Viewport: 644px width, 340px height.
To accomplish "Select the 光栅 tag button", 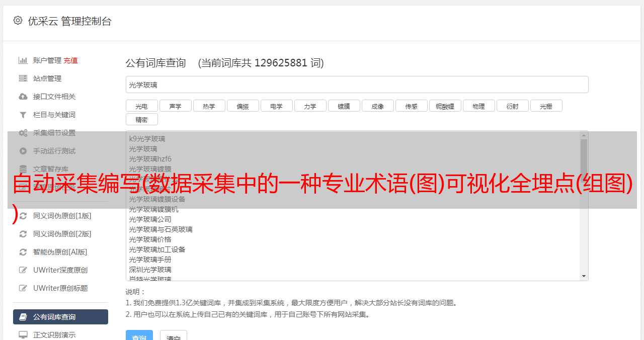I will [546, 106].
